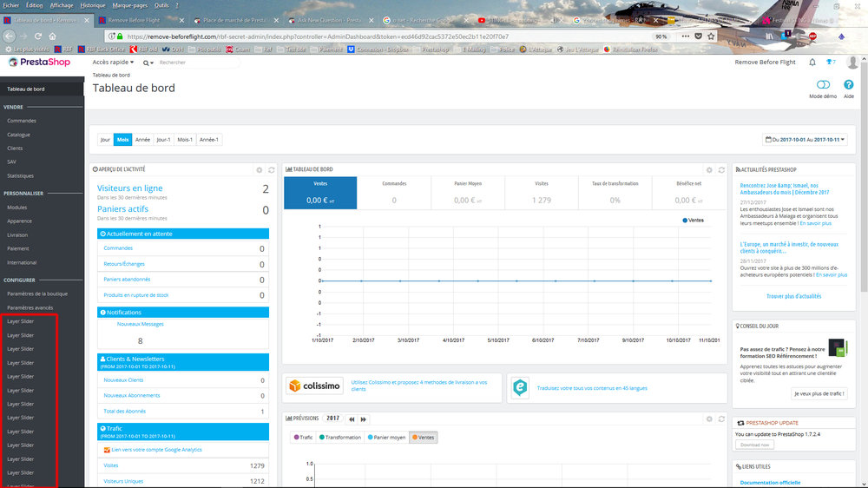This screenshot has width=868, height=488.
Task: Select the Année period tab
Action: point(142,139)
